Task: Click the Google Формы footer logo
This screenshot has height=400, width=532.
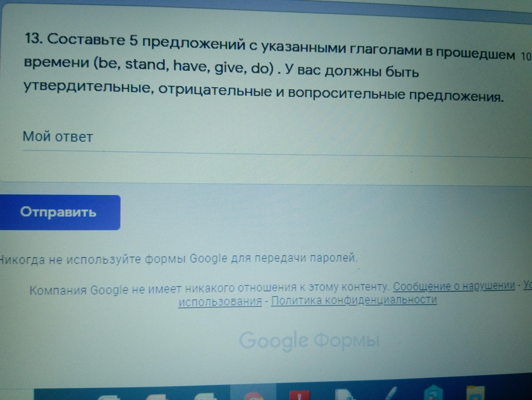Action: pyautogui.click(x=309, y=341)
